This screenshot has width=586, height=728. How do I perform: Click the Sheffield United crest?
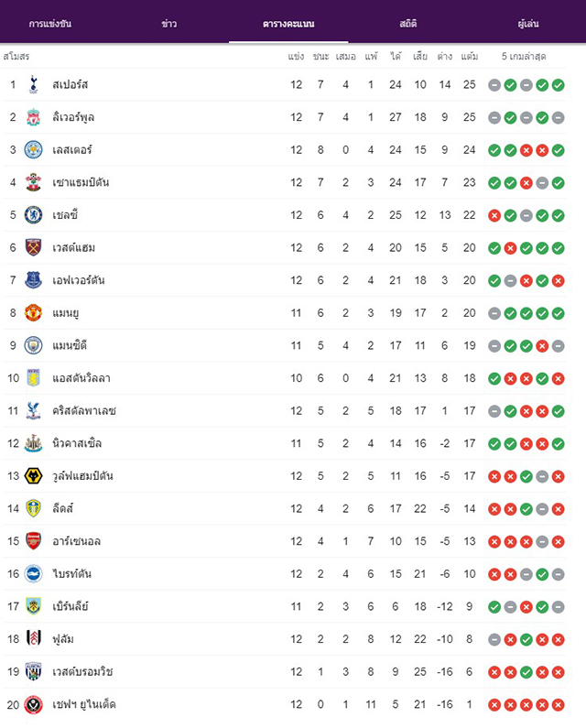(x=33, y=704)
